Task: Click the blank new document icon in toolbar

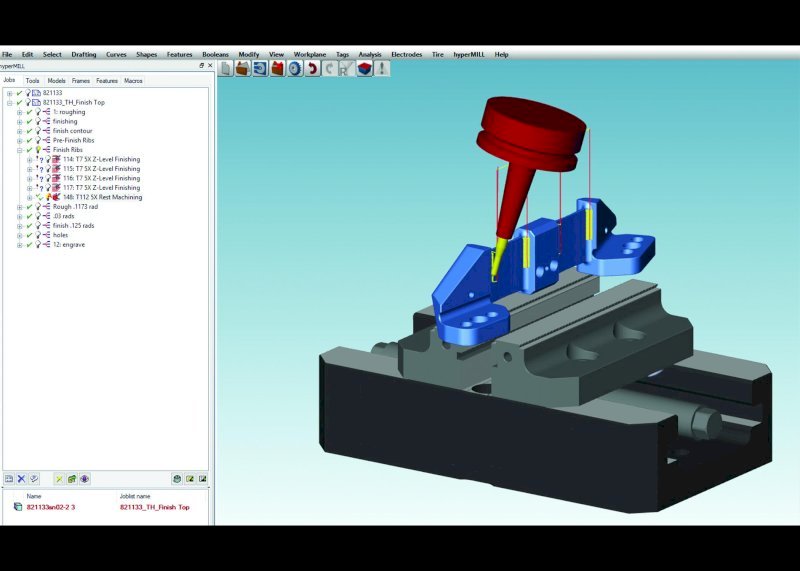Action: [x=226, y=68]
